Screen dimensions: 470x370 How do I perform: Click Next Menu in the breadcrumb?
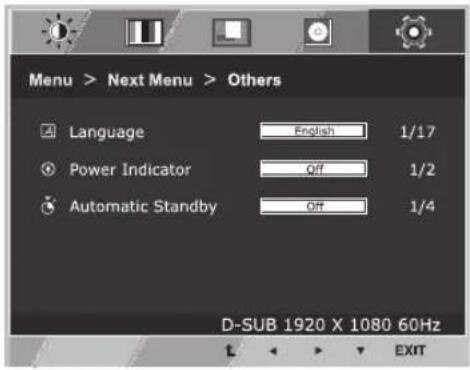(x=150, y=80)
